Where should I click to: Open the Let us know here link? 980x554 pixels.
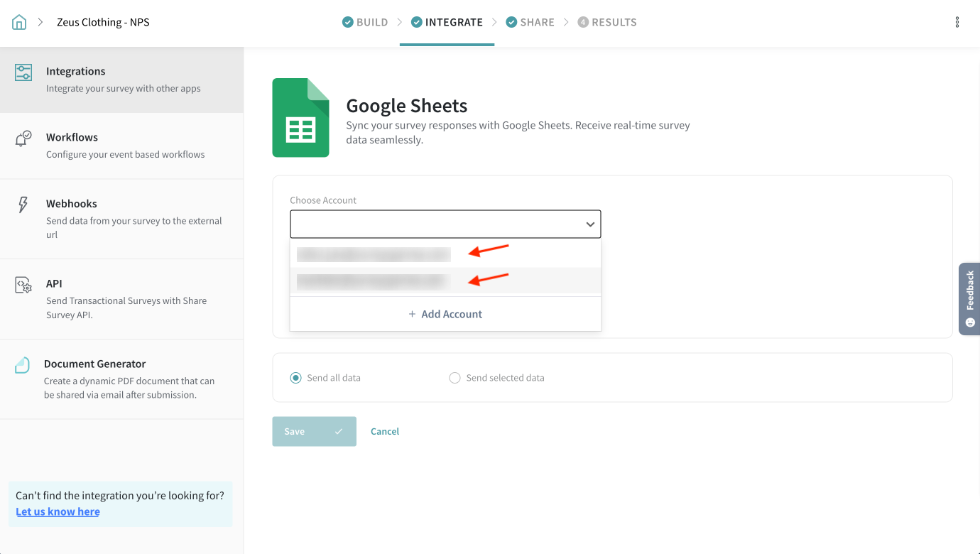point(58,511)
